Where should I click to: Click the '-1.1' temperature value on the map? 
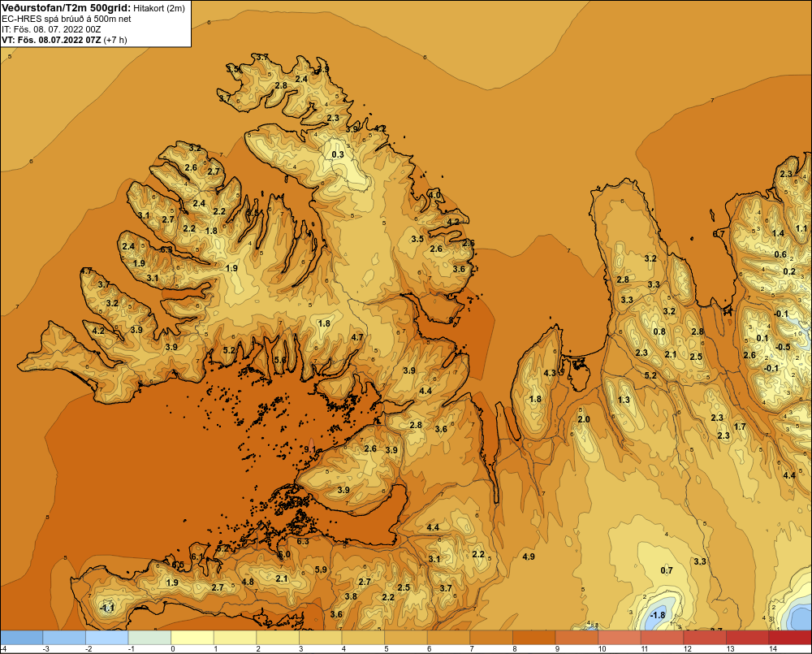(107, 608)
